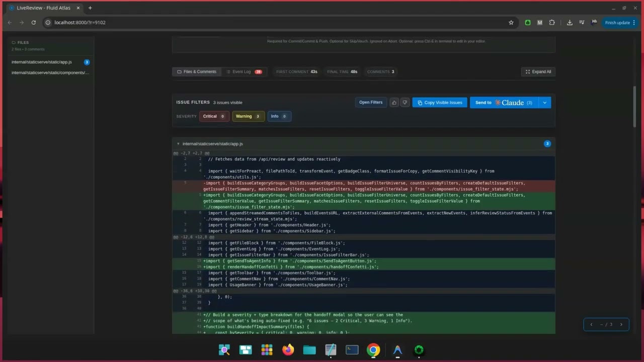This screenshot has height=362, width=644.
Task: Toggle the Info severity filter
Action: [x=279, y=116]
